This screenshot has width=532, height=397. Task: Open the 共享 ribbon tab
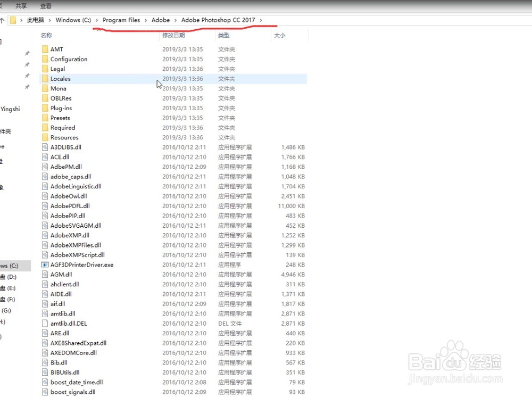[x=21, y=6]
